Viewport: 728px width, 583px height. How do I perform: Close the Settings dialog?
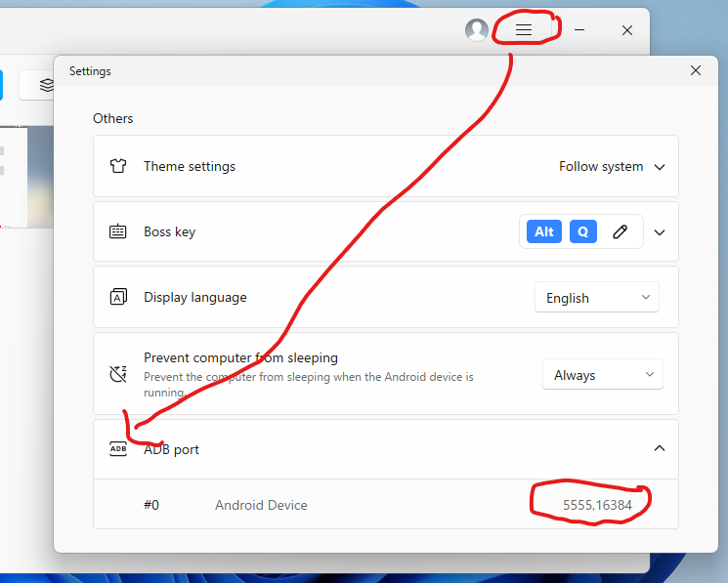click(696, 70)
